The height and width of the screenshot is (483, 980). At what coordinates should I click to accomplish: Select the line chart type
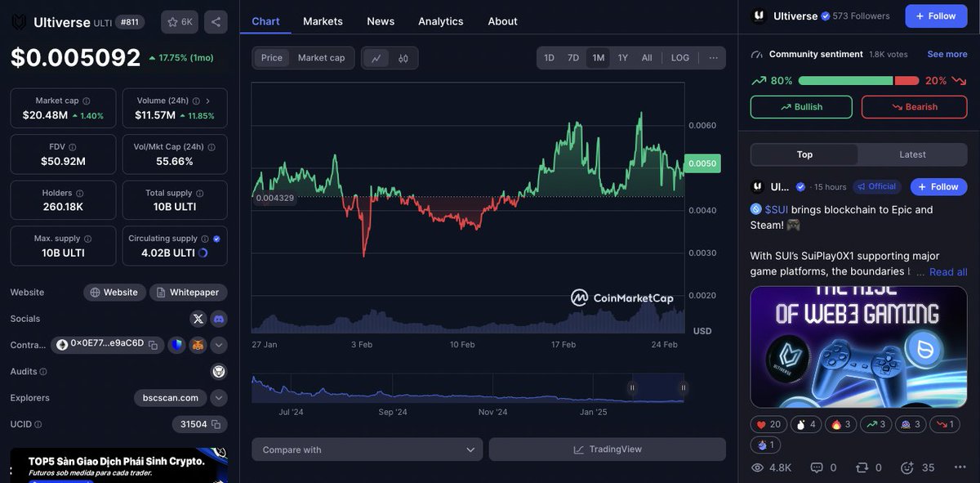click(376, 58)
